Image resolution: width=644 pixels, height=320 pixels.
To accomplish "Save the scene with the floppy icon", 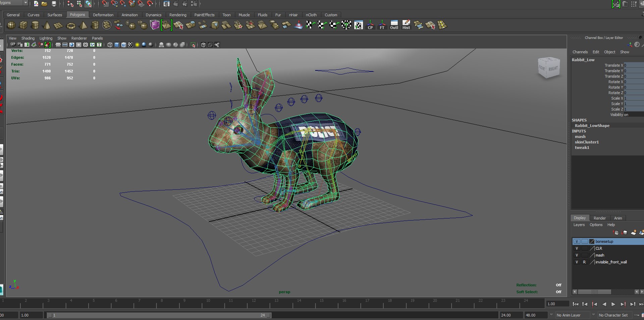I will tap(54, 4).
